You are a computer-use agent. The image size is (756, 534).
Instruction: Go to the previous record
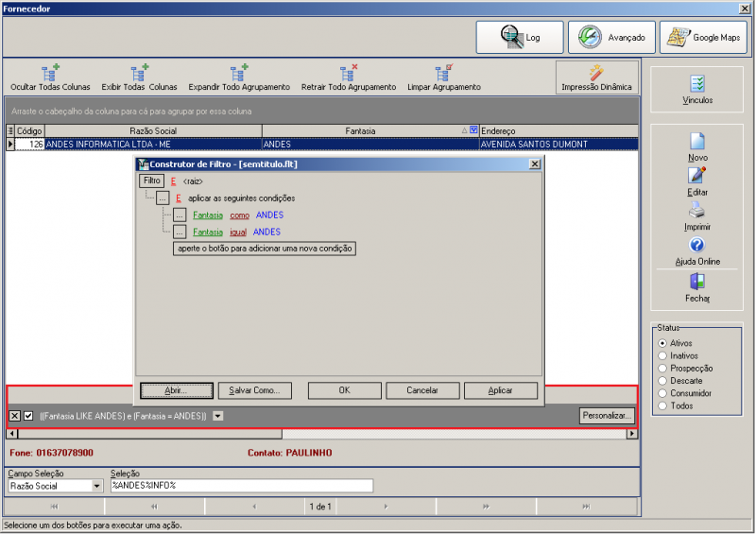pyautogui.click(x=254, y=507)
